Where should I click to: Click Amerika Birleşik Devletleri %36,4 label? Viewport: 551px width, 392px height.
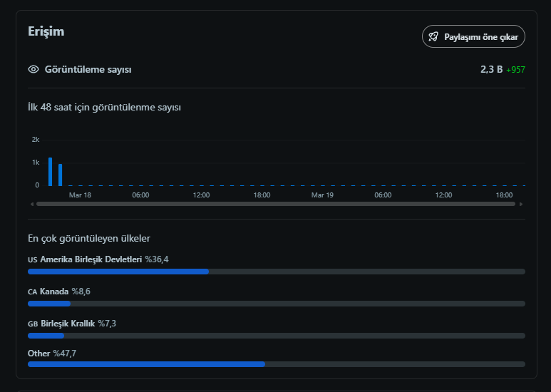(x=98, y=259)
